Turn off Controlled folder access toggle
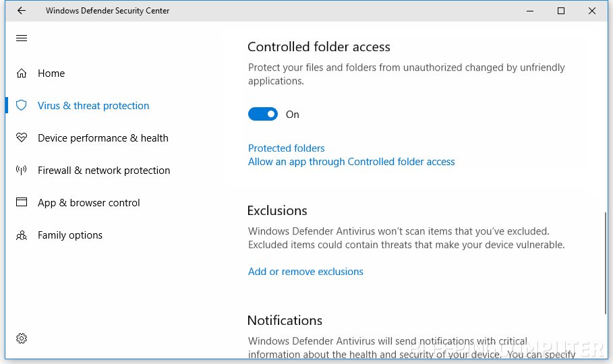Viewport: 613px width, 364px height. tap(262, 115)
